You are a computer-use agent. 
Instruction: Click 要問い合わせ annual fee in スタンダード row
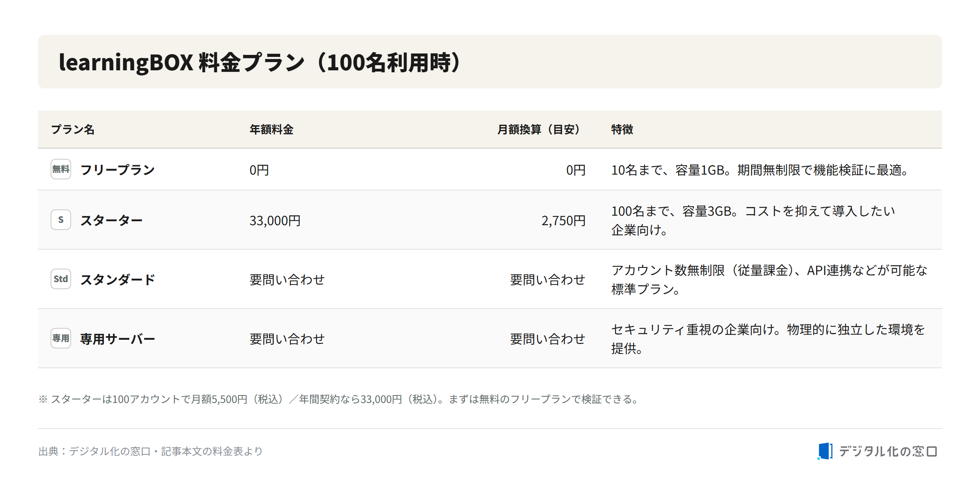pos(287,280)
